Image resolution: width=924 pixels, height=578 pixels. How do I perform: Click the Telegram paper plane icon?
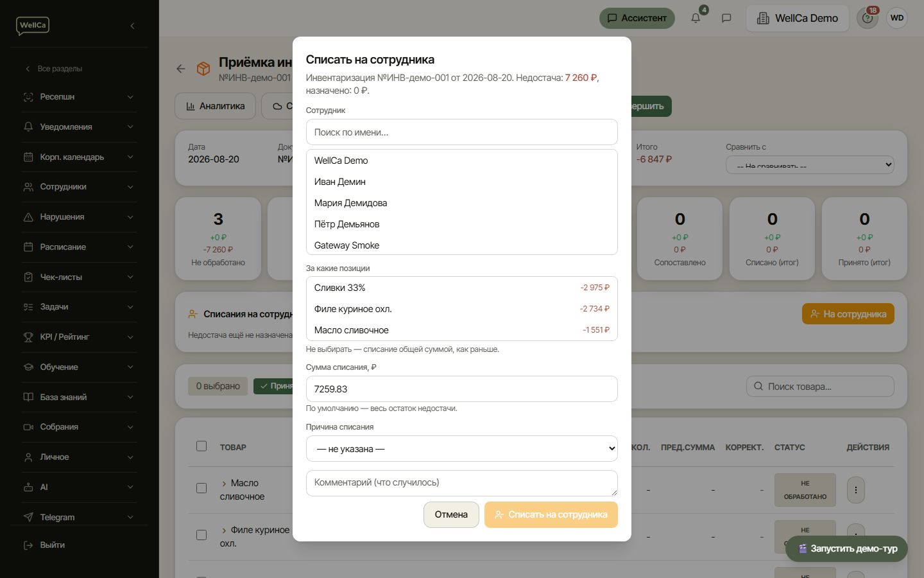[28, 518]
